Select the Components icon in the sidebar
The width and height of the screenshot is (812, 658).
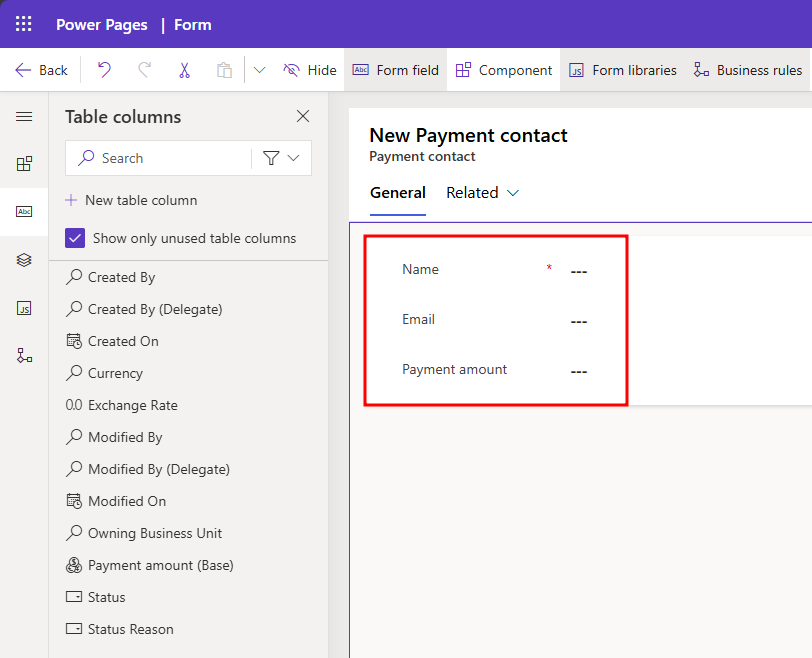[23, 163]
